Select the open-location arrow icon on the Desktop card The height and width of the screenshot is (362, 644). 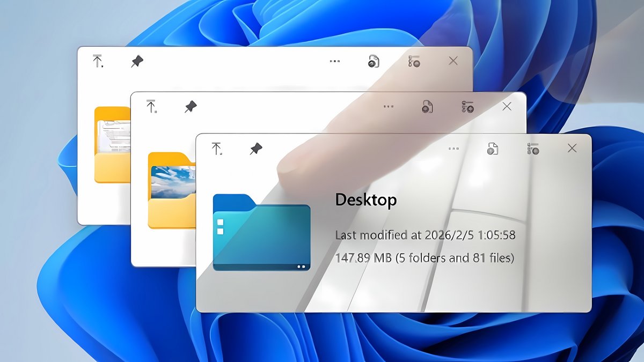[x=217, y=149]
